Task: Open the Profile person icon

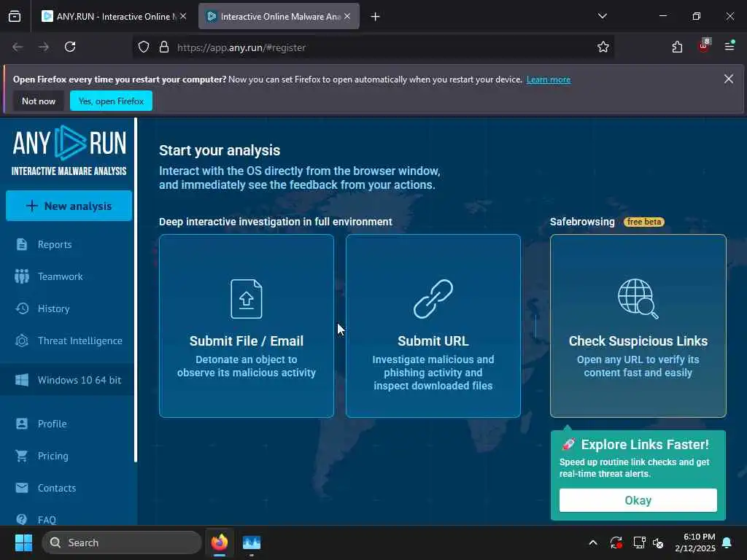Action: point(21,424)
